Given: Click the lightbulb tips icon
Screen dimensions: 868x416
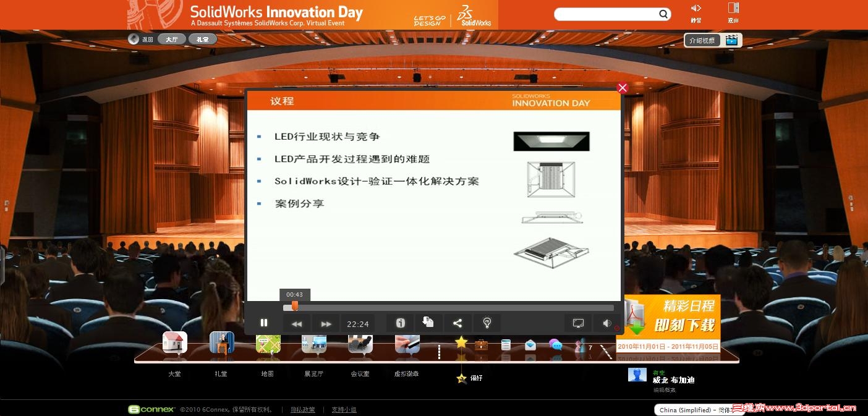Looking at the screenshot, I should pyautogui.click(x=487, y=323).
